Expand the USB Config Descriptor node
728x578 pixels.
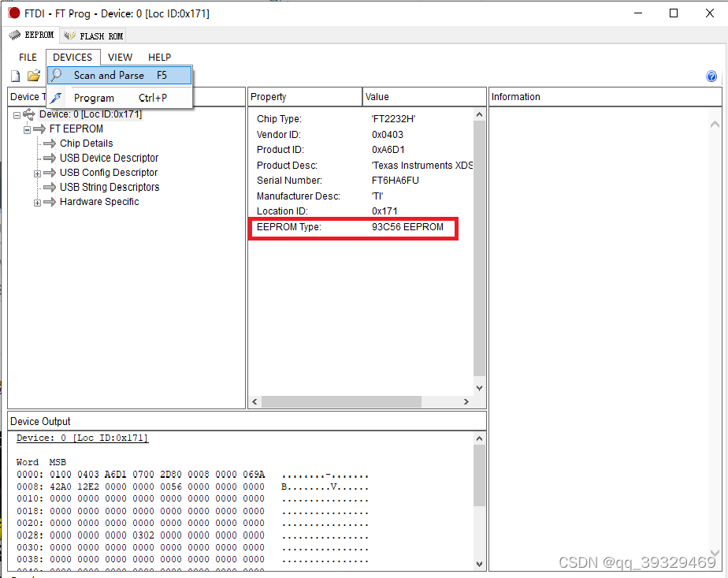pos(37,173)
